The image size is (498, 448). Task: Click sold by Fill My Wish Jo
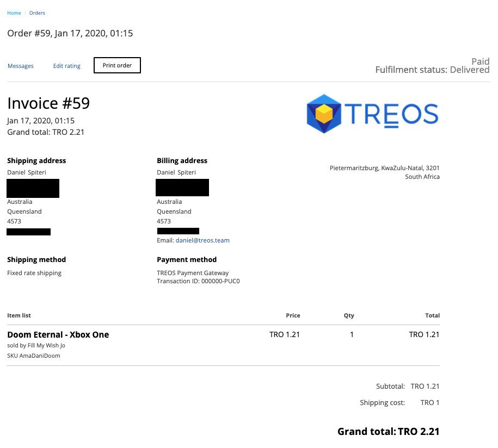point(36,346)
